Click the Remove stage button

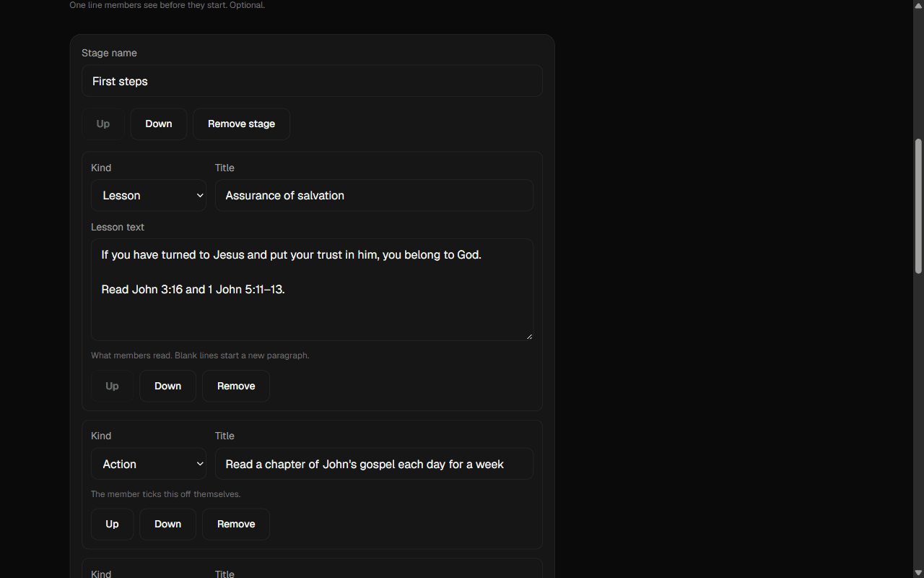pyautogui.click(x=241, y=124)
